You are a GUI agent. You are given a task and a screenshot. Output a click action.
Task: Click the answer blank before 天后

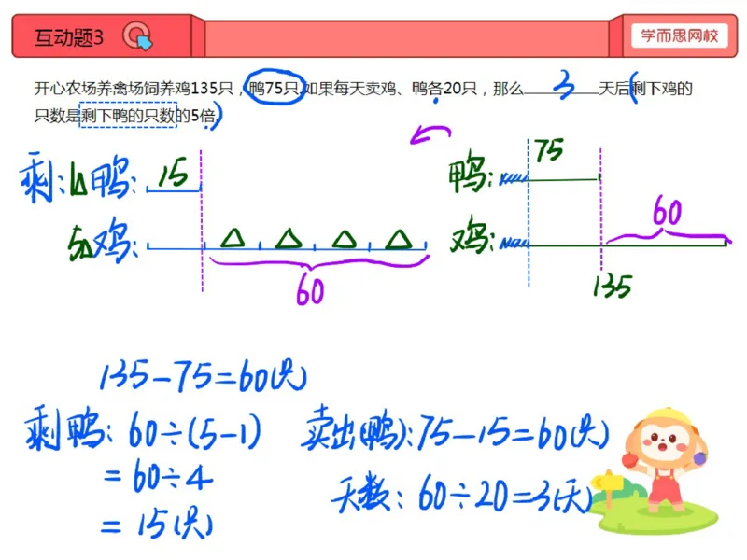[561, 88]
